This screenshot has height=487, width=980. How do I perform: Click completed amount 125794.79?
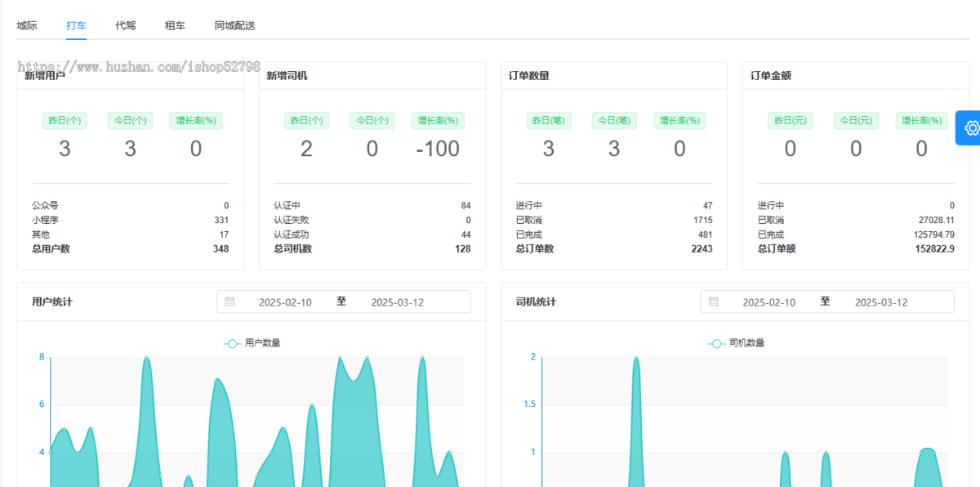(x=934, y=235)
